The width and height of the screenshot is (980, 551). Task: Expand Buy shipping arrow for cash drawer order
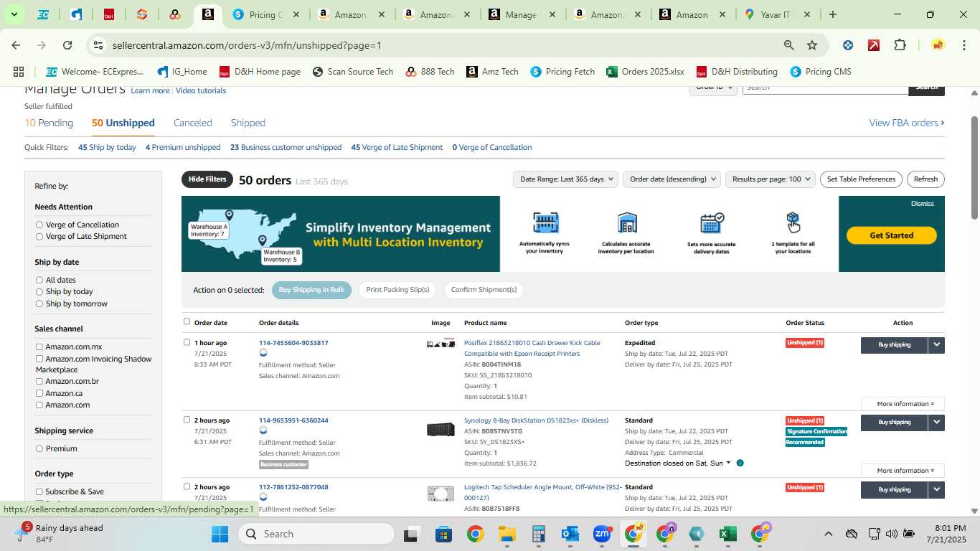(x=936, y=344)
